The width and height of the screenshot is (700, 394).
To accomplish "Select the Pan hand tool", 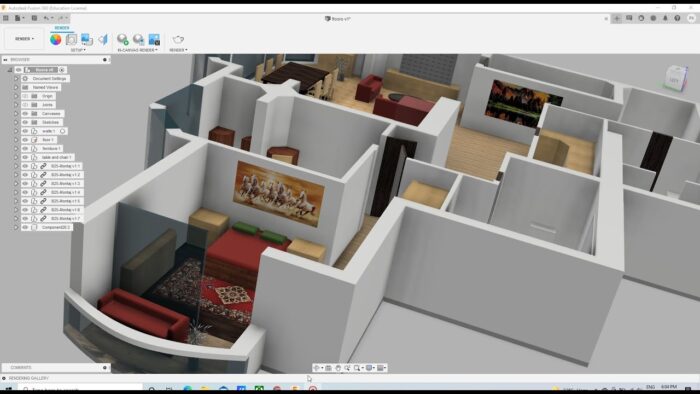I will tap(338, 368).
